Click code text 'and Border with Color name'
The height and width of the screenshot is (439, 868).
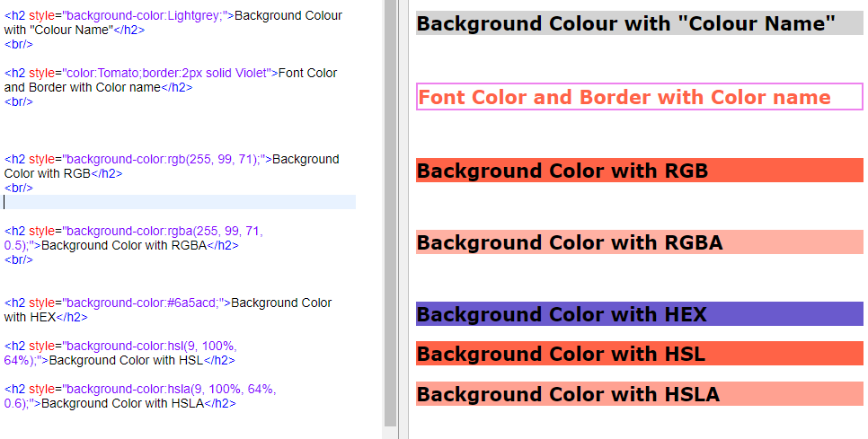pos(82,87)
